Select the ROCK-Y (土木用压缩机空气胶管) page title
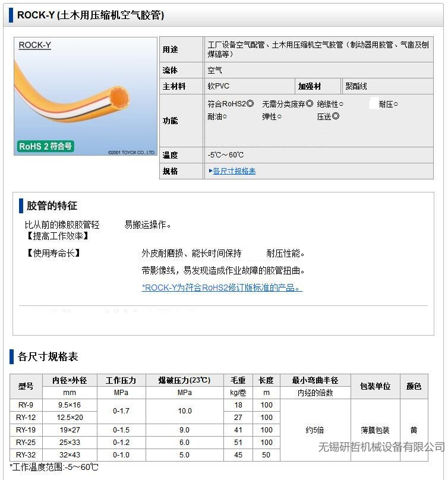 91,15
